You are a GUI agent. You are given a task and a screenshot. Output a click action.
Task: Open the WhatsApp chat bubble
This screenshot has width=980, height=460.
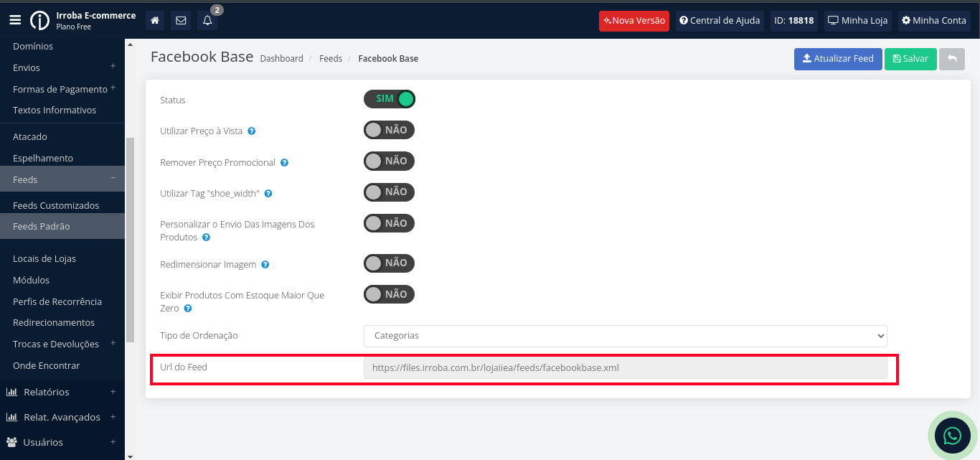(x=953, y=436)
